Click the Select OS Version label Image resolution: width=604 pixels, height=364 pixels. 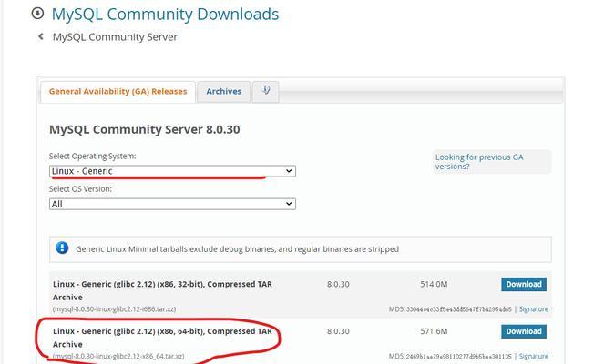[80, 189]
